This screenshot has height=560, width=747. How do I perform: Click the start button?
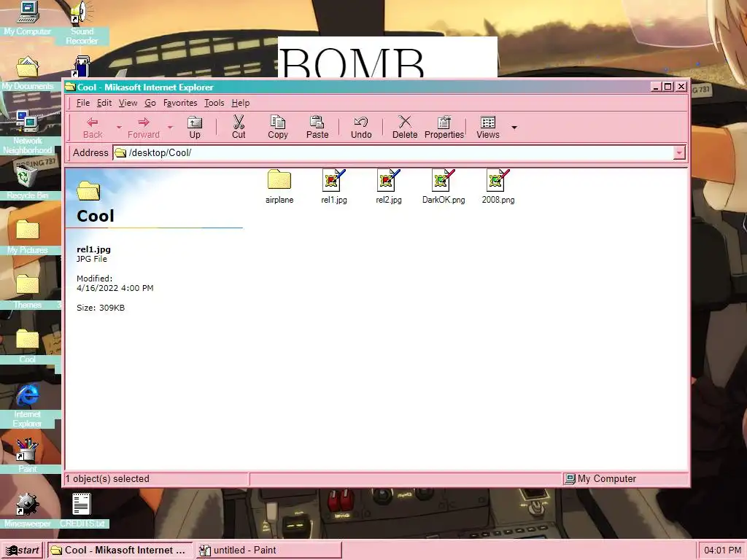[23, 550]
